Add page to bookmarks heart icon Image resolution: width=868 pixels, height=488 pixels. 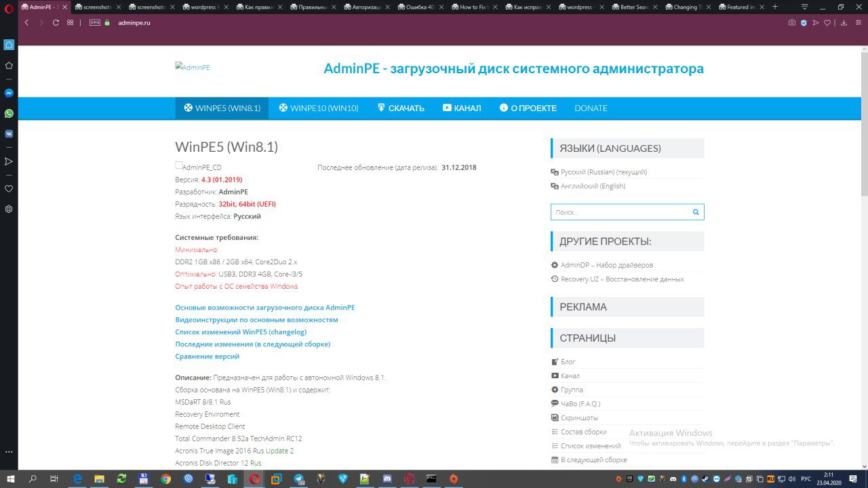click(x=827, y=22)
